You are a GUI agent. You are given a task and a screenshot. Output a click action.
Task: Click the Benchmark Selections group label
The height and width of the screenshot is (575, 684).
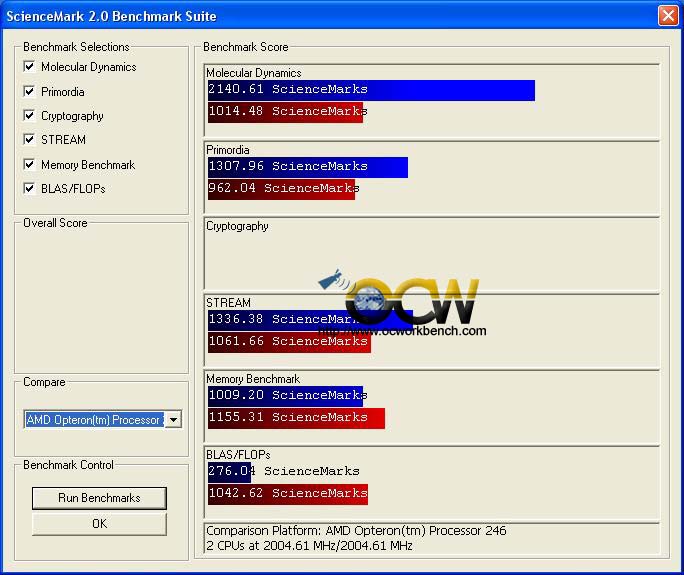[76, 47]
